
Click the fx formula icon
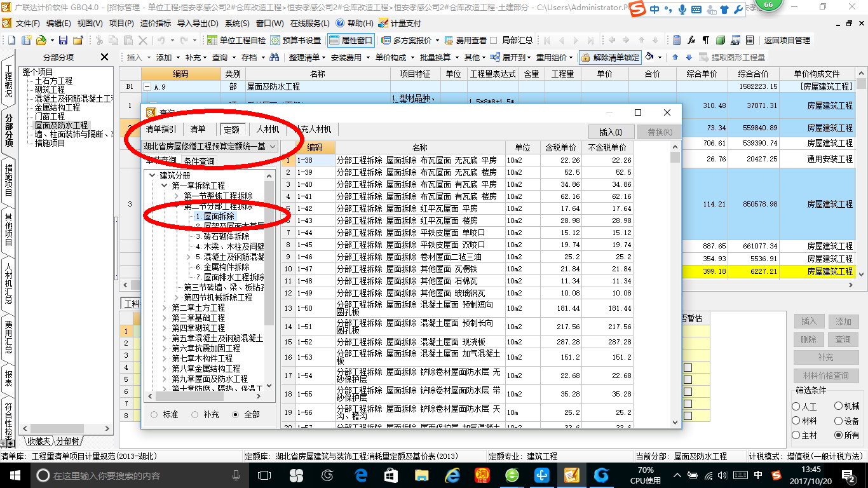tap(691, 40)
